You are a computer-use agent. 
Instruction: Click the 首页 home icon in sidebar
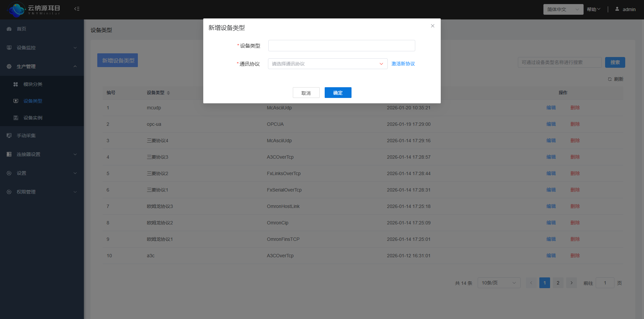(x=9, y=29)
